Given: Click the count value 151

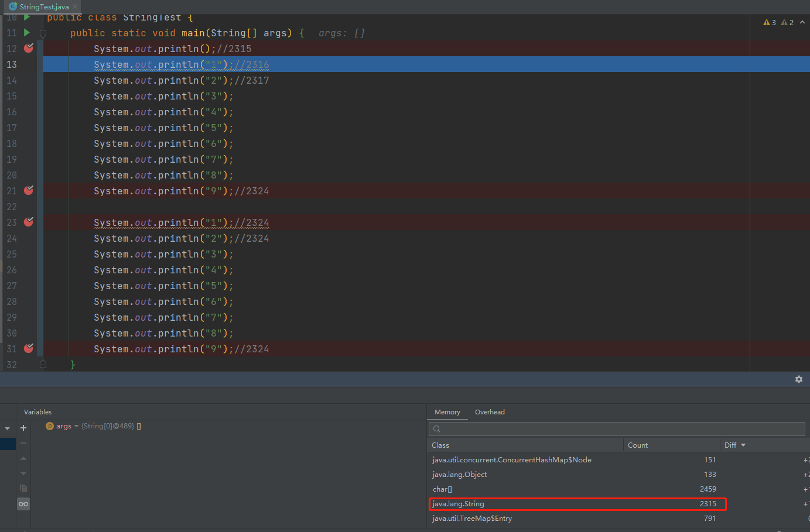Looking at the screenshot, I should 710,460.
